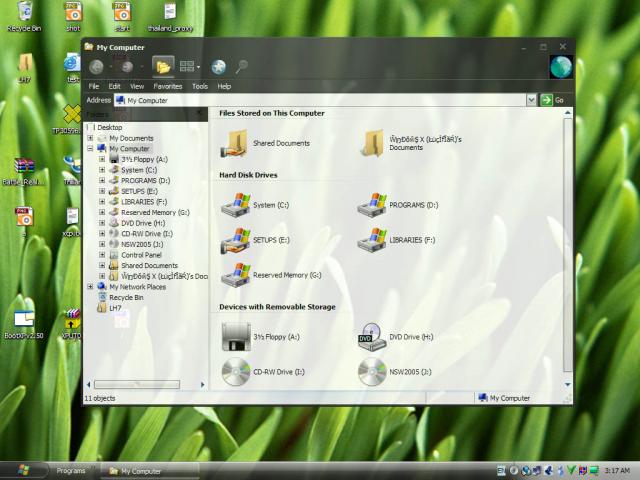The image size is (640, 480).
Task: Open the start desktop file
Action: 122,16
